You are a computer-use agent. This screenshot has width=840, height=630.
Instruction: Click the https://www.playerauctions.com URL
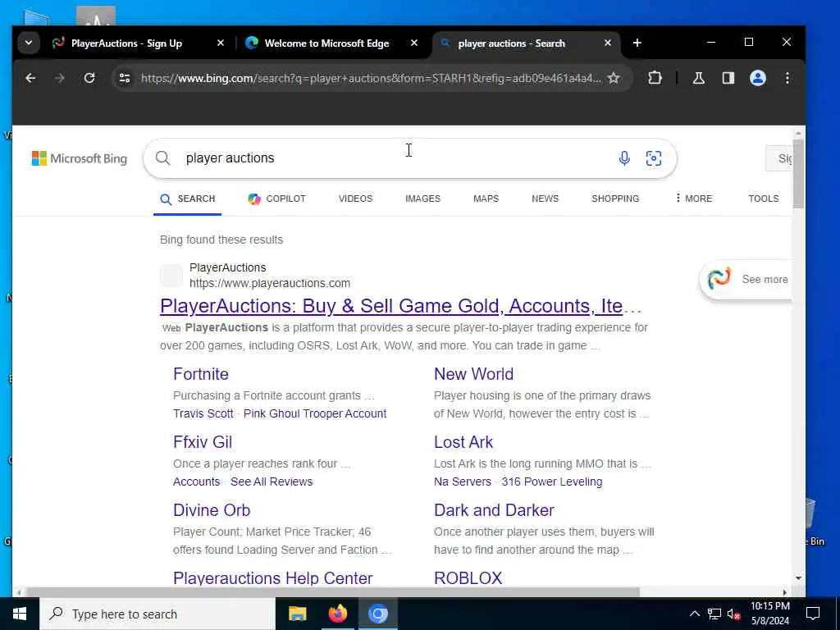(x=269, y=283)
